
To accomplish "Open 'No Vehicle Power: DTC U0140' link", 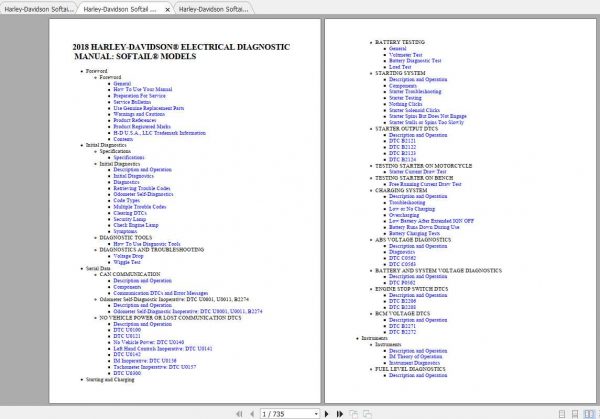I will pos(149,342).
